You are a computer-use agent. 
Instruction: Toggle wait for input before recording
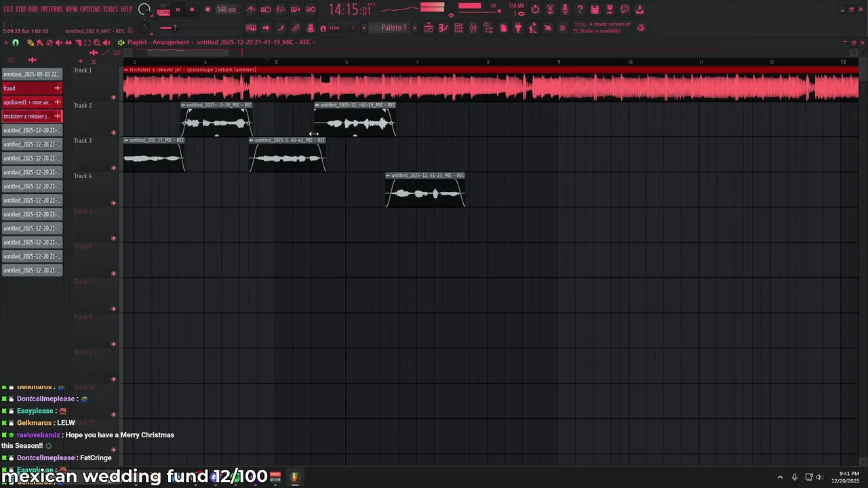click(x=266, y=9)
